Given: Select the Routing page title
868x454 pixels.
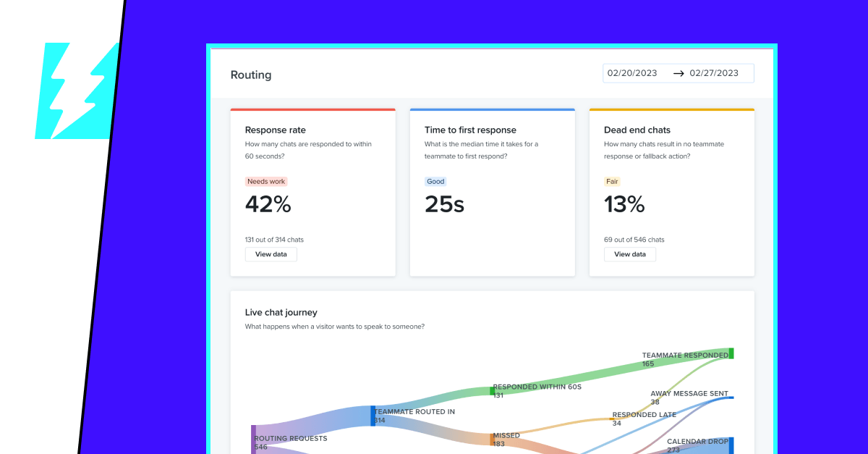Looking at the screenshot, I should click(250, 75).
